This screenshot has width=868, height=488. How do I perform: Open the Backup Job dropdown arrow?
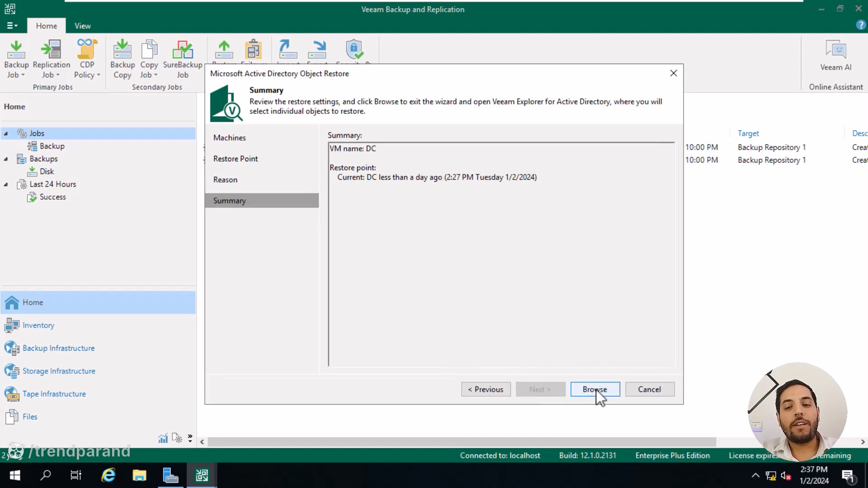coord(23,75)
